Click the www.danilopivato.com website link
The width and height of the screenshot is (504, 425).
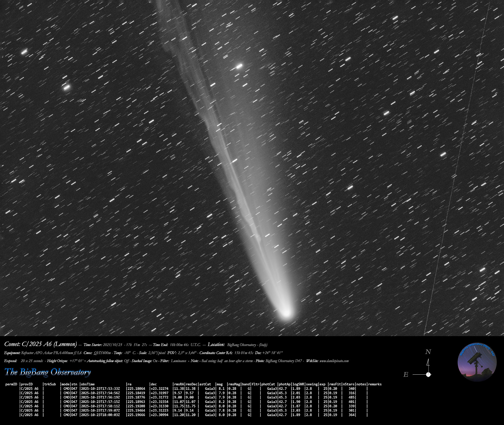(x=334, y=361)
